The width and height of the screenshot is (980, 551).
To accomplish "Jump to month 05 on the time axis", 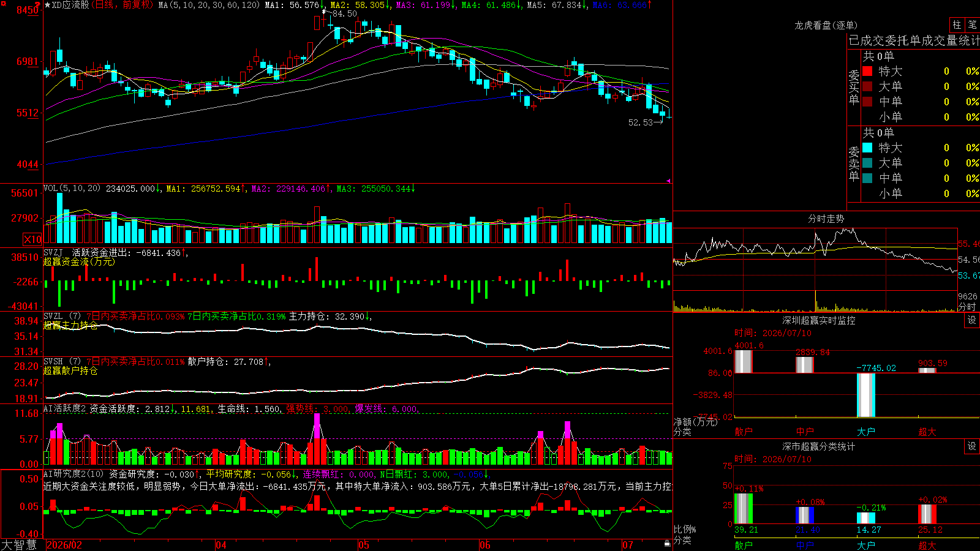I will (x=364, y=545).
